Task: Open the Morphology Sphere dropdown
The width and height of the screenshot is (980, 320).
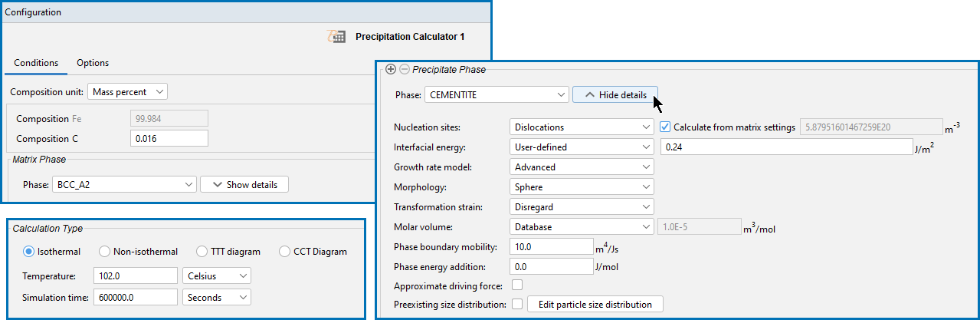Action: pos(582,186)
